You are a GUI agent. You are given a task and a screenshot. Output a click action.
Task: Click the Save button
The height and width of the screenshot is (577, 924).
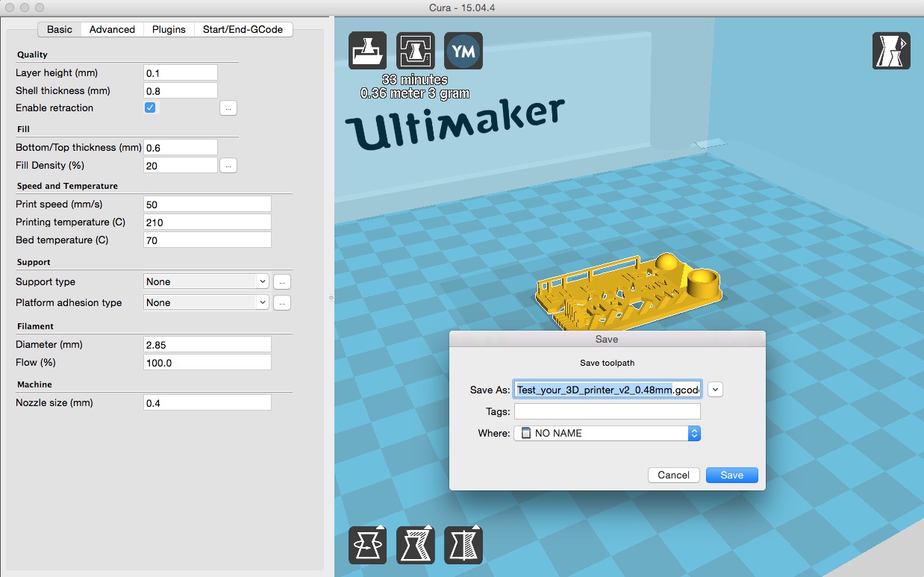[x=732, y=475]
